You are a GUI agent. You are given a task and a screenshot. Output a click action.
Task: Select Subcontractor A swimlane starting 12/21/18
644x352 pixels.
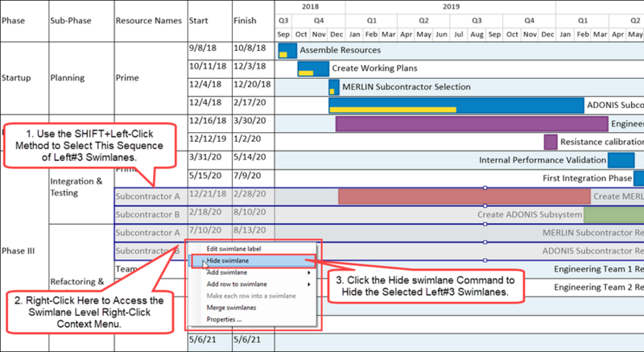pos(148,197)
